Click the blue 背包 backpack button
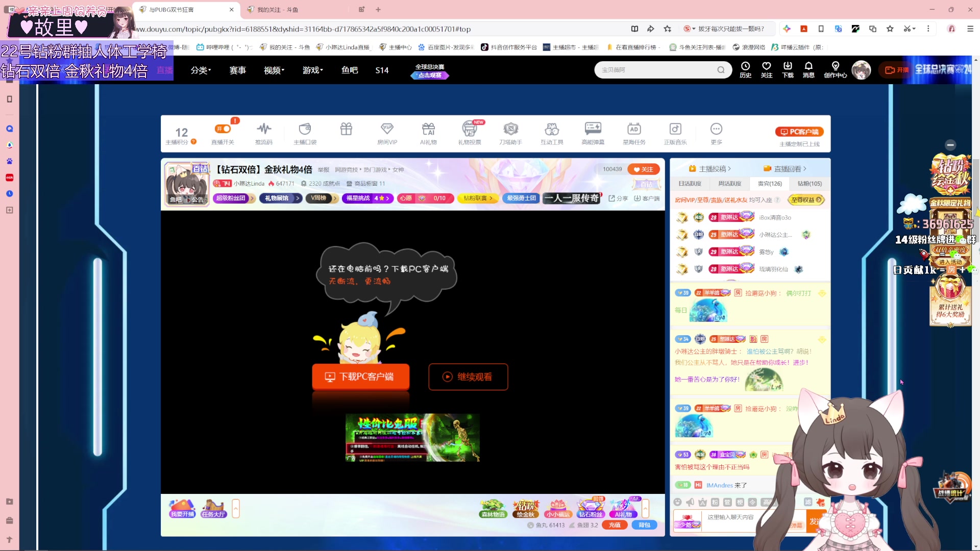The height and width of the screenshot is (551, 980). [x=644, y=525]
